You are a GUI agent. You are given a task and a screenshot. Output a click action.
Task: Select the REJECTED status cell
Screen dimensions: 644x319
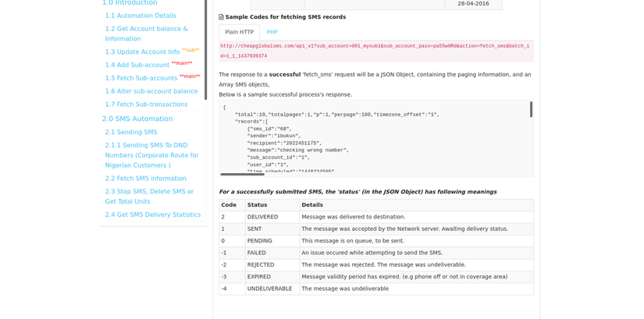click(x=272, y=265)
